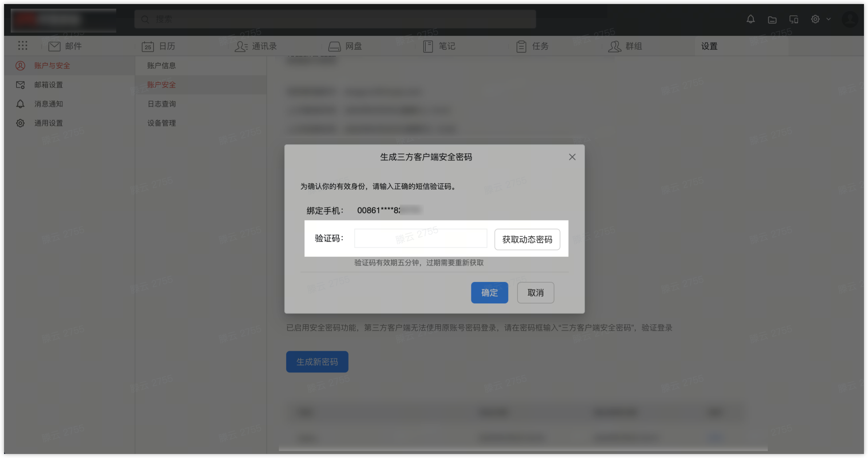The image size is (868, 458).
Task: Click the people icon beside 群组
Action: click(x=615, y=47)
